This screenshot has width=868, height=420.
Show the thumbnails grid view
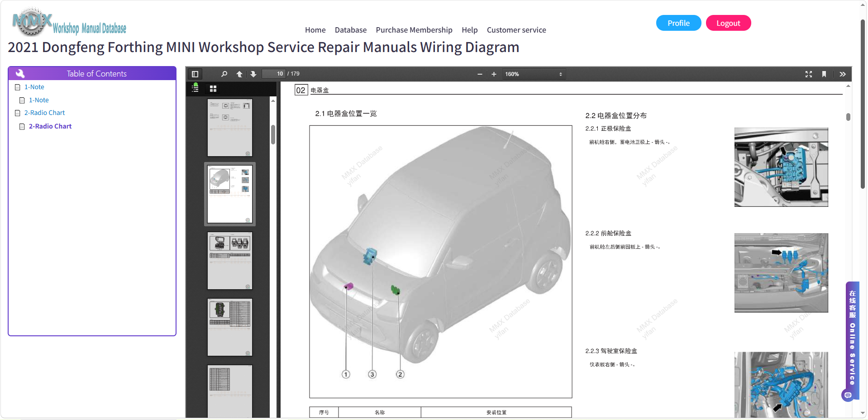pos(213,89)
